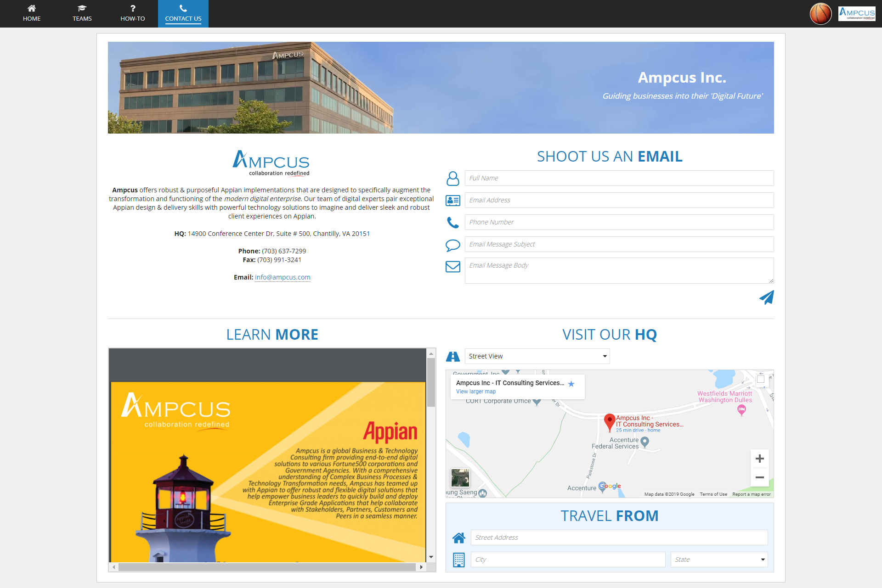The height and width of the screenshot is (588, 882).
Task: Click the red Ampcus map pin
Action: pyautogui.click(x=610, y=421)
